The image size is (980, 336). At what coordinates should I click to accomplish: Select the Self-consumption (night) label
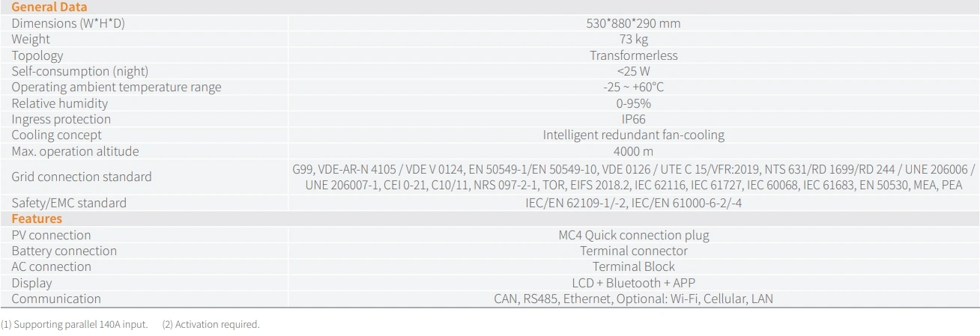[x=79, y=71]
